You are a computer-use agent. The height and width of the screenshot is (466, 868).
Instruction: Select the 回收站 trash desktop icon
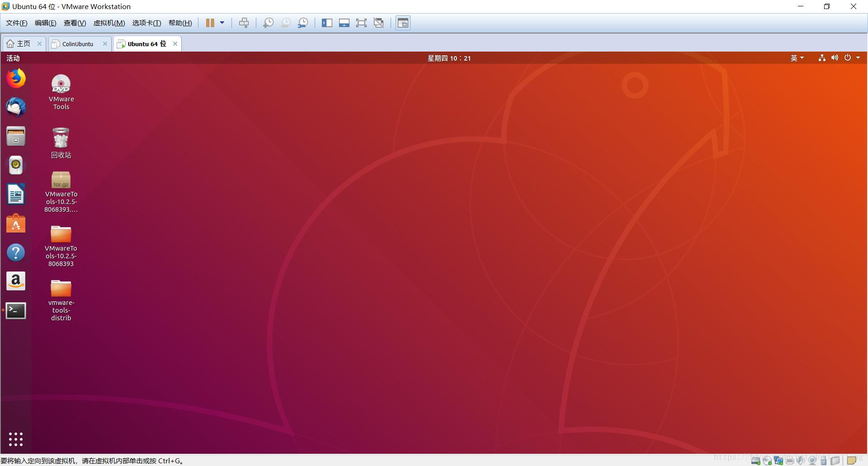[x=61, y=143]
